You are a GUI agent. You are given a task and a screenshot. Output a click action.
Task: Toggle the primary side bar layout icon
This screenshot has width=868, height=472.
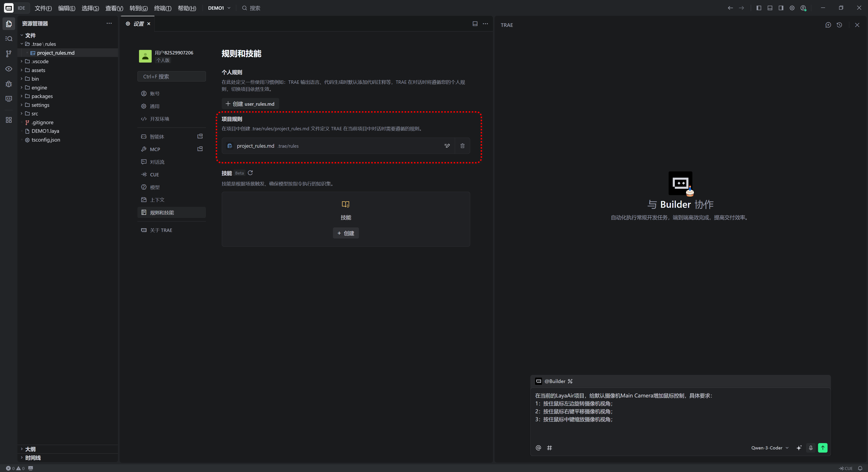click(x=759, y=8)
